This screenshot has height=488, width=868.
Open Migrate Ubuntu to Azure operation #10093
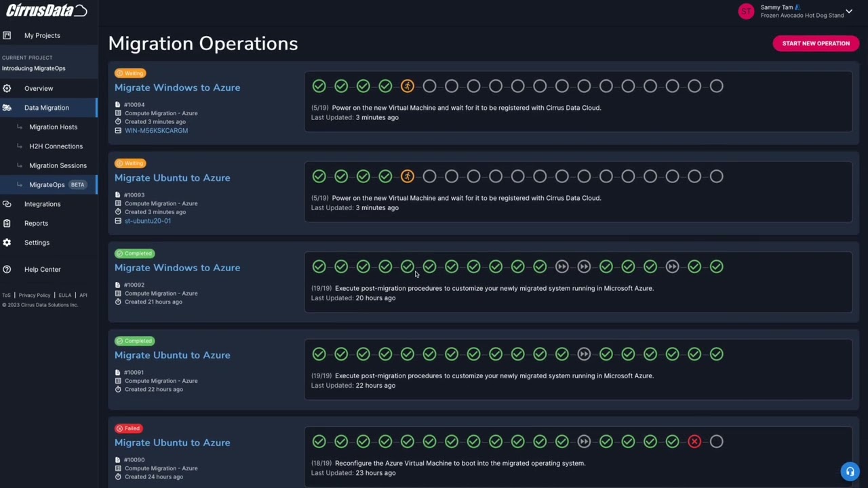click(172, 178)
